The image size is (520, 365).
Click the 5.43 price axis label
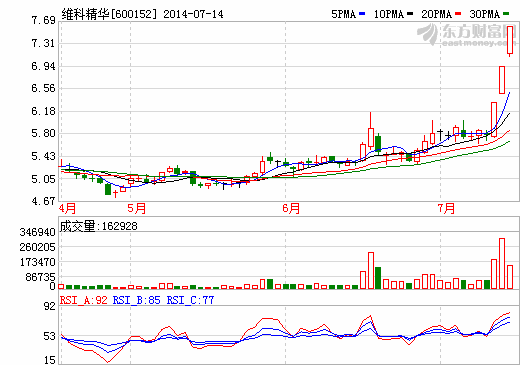click(x=43, y=156)
